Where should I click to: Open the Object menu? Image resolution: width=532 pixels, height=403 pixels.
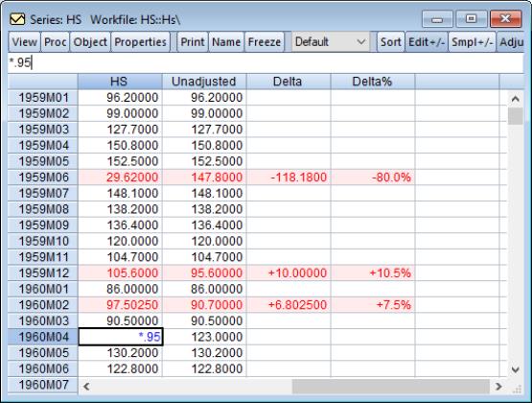tap(90, 42)
